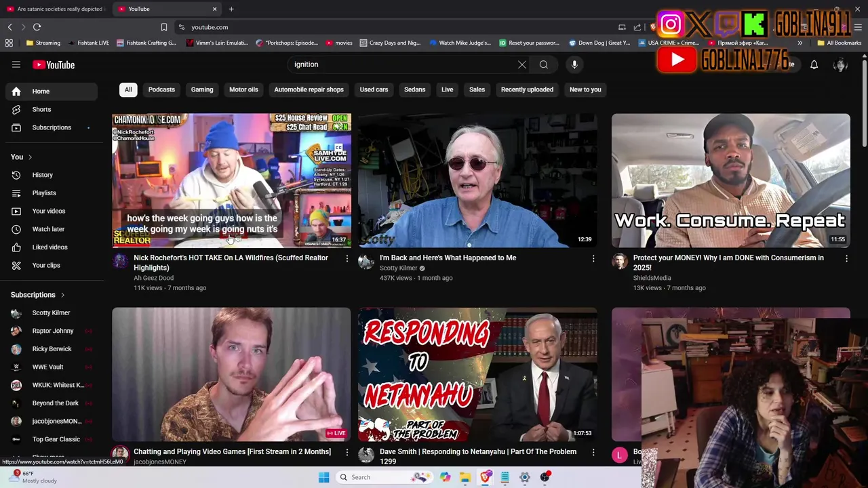The width and height of the screenshot is (868, 488).
Task: Open WWE Vault subscription in sidebar
Action: click(52, 367)
